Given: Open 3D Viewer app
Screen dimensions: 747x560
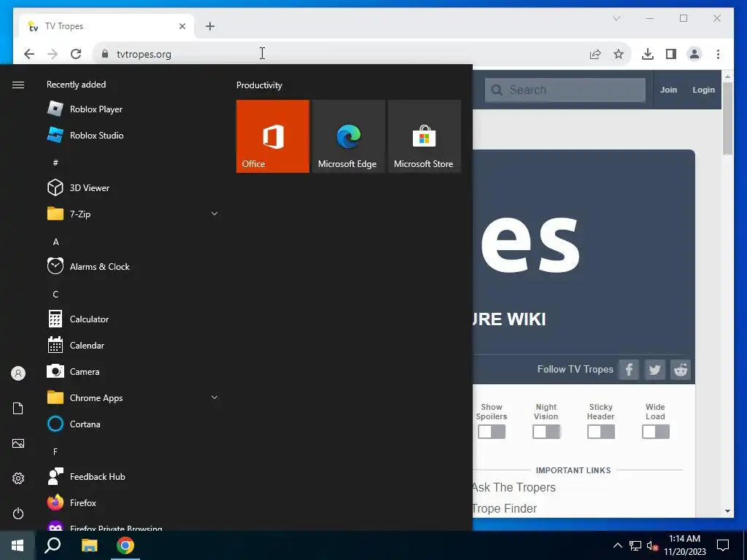Looking at the screenshot, I should (x=133, y=187).
